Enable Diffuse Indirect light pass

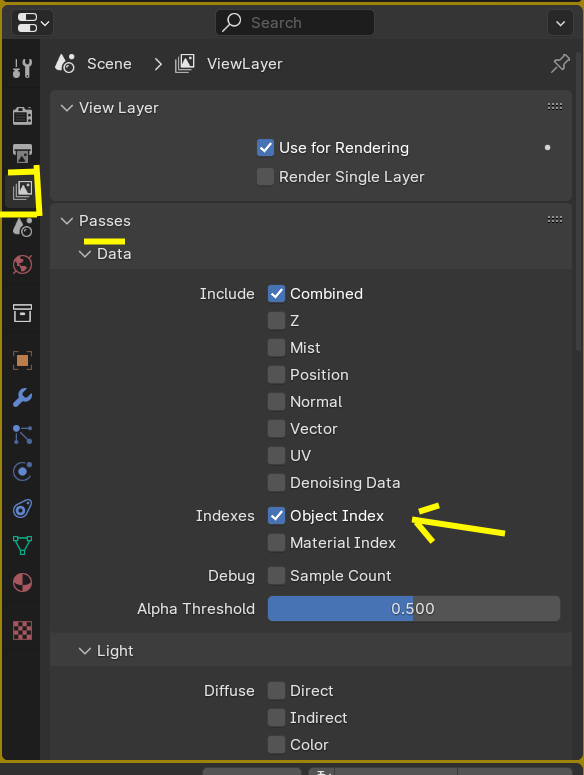tap(276, 717)
